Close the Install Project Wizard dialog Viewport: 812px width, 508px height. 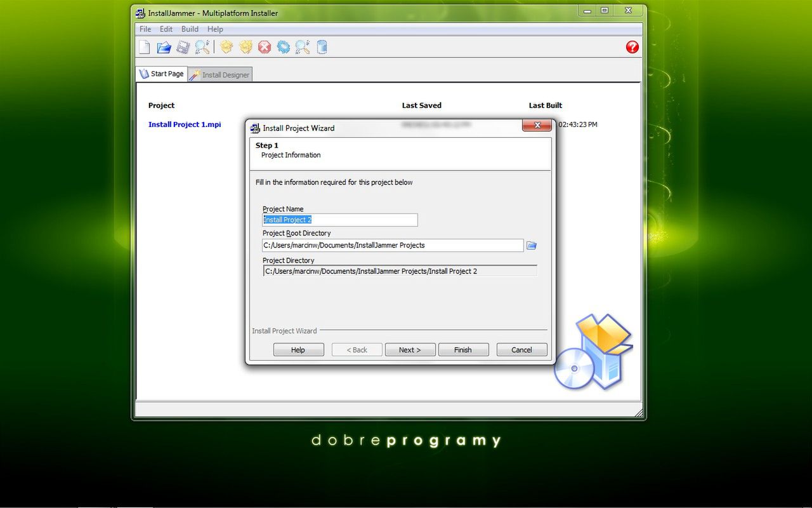537,126
